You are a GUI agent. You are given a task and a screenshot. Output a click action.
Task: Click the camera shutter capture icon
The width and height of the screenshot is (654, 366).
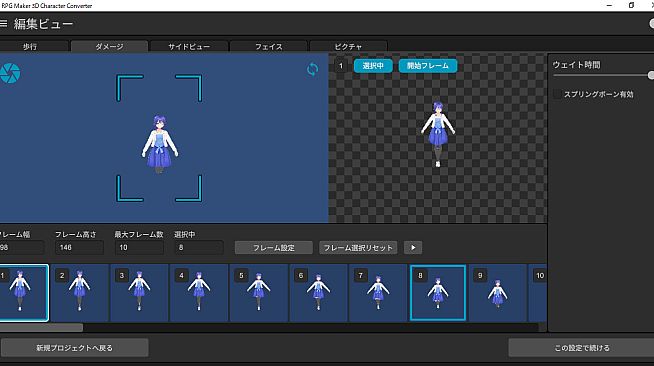coord(10,73)
